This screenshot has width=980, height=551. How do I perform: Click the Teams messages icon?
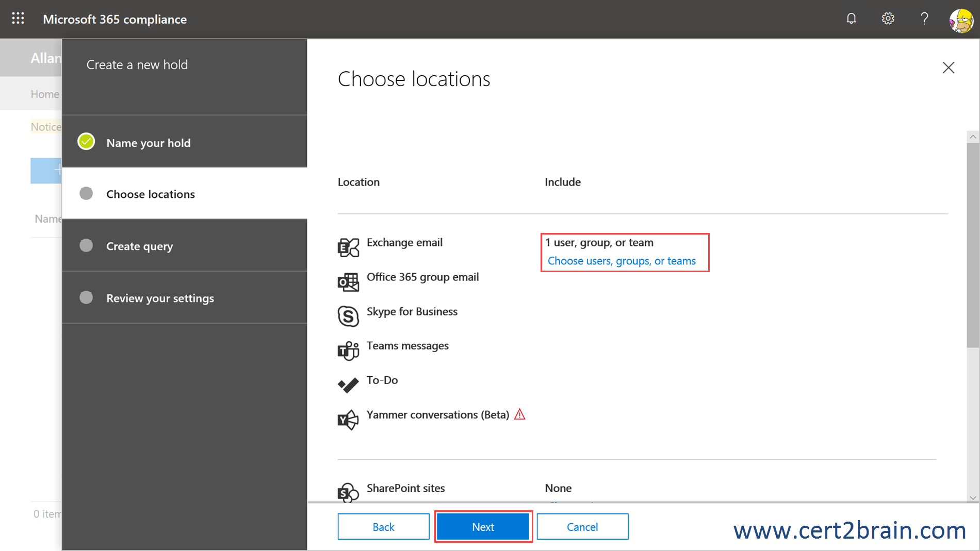[x=348, y=350]
